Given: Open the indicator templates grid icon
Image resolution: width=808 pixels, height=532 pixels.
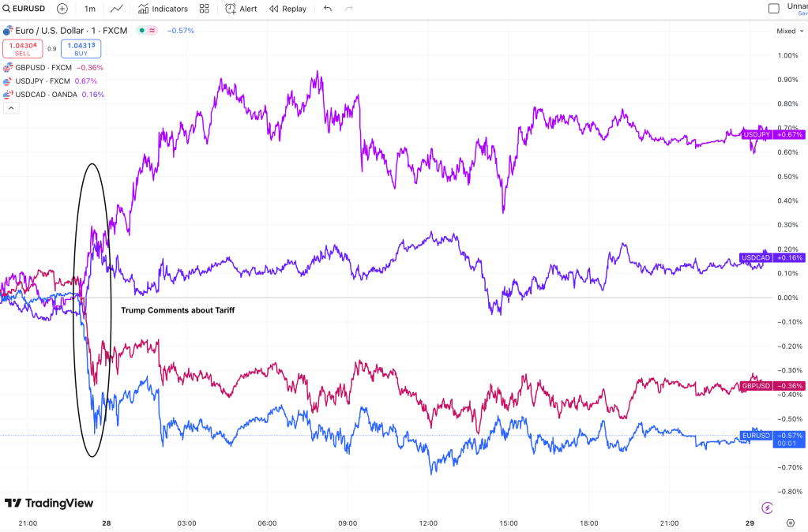Looking at the screenshot, I should coord(205,9).
